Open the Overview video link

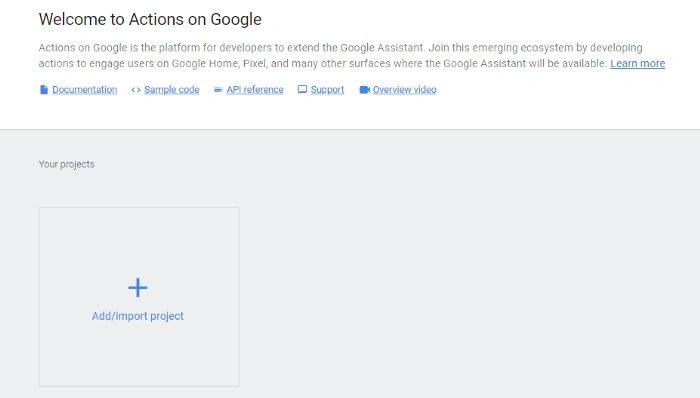point(404,90)
